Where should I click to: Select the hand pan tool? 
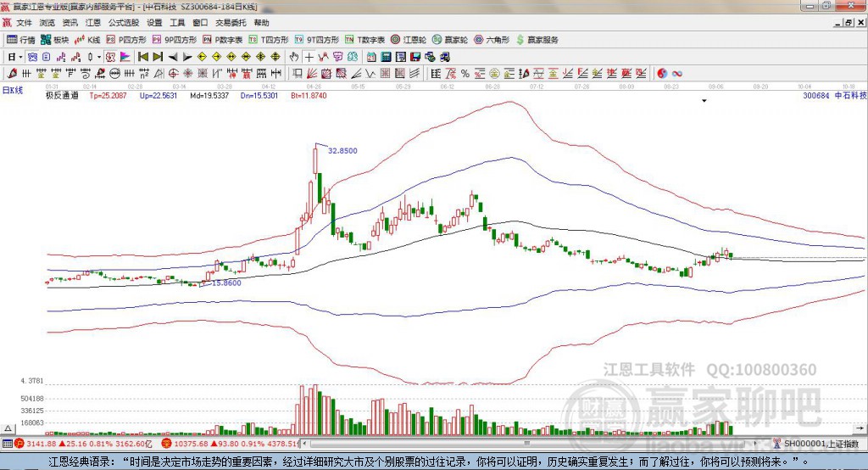tap(294, 57)
